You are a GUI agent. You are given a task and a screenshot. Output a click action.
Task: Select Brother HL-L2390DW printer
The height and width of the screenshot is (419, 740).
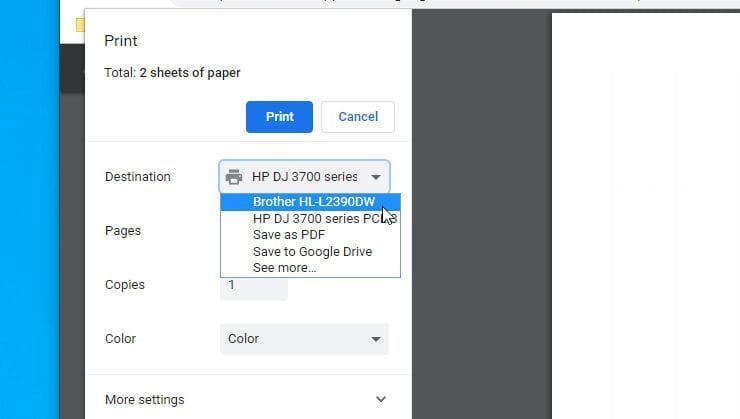313,202
